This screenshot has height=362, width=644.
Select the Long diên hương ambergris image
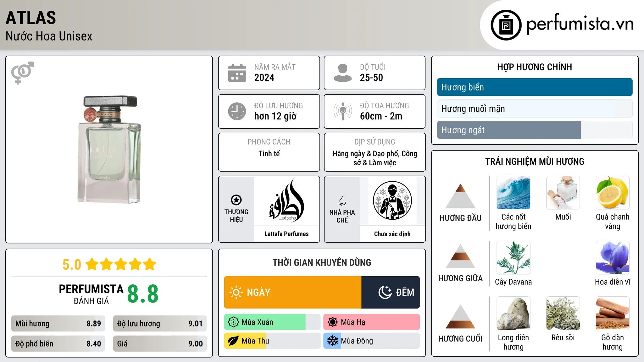click(x=514, y=313)
